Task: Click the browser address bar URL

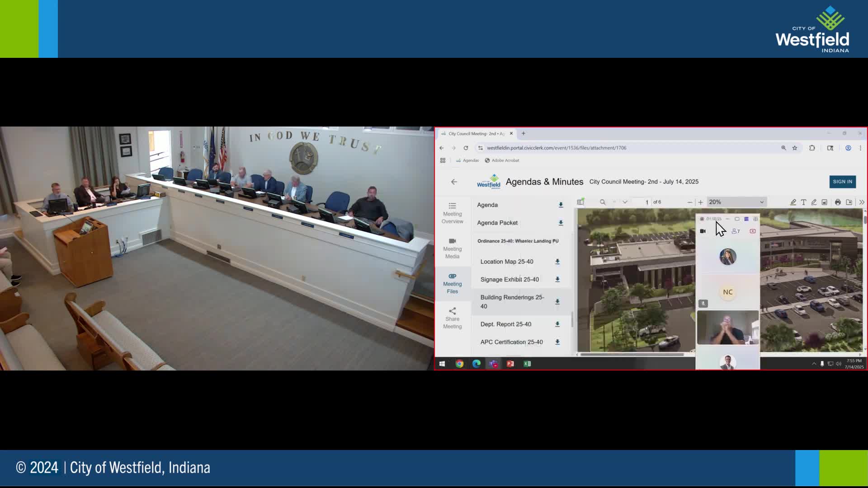Action: (x=556, y=148)
